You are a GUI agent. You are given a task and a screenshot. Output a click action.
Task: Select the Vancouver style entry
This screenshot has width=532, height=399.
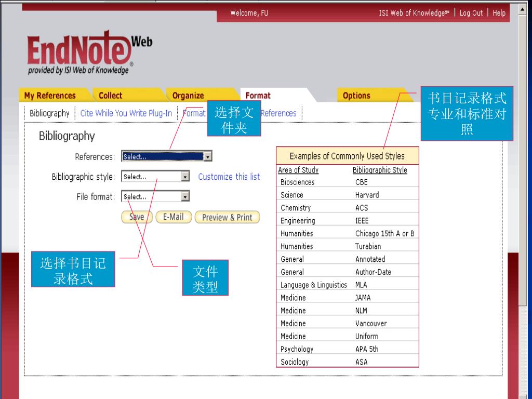[371, 324]
